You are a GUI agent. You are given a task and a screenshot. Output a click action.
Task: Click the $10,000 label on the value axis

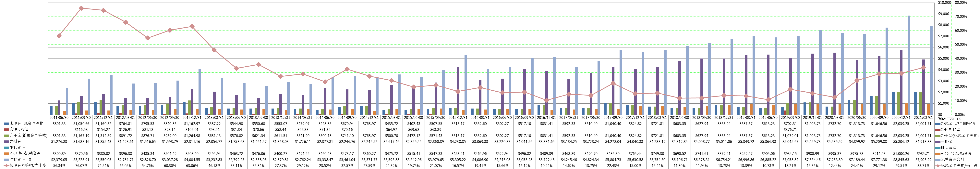coord(945,3)
